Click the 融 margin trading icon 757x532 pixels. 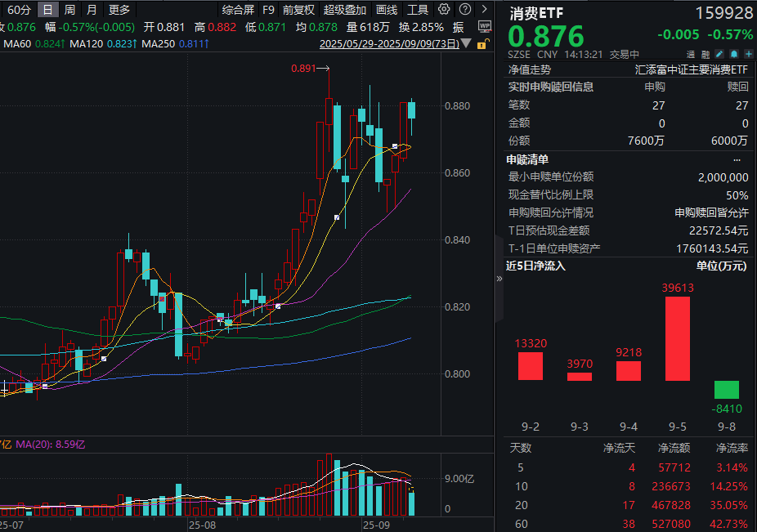click(705, 53)
